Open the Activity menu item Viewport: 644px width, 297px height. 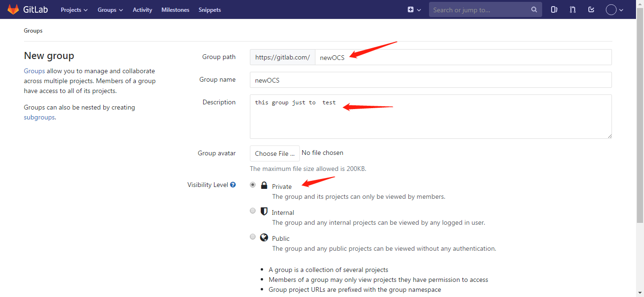point(142,9)
